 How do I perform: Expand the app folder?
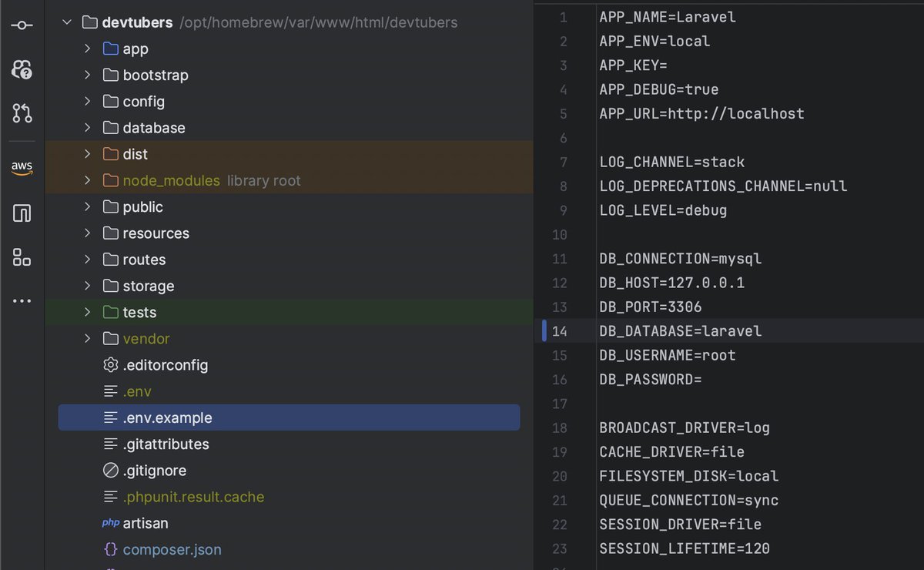tap(88, 49)
